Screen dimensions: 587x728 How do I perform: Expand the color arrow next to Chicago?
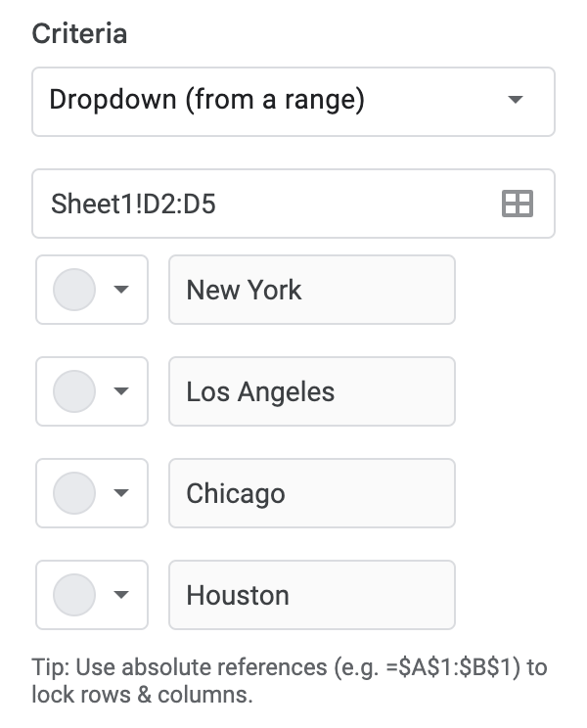[x=121, y=493]
